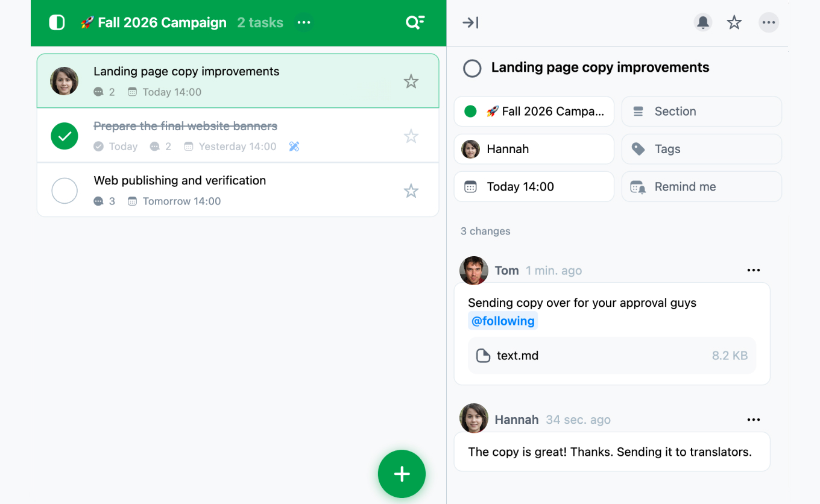Mark 'Web publishing and verification' as complete
The width and height of the screenshot is (820, 504).
65,191
